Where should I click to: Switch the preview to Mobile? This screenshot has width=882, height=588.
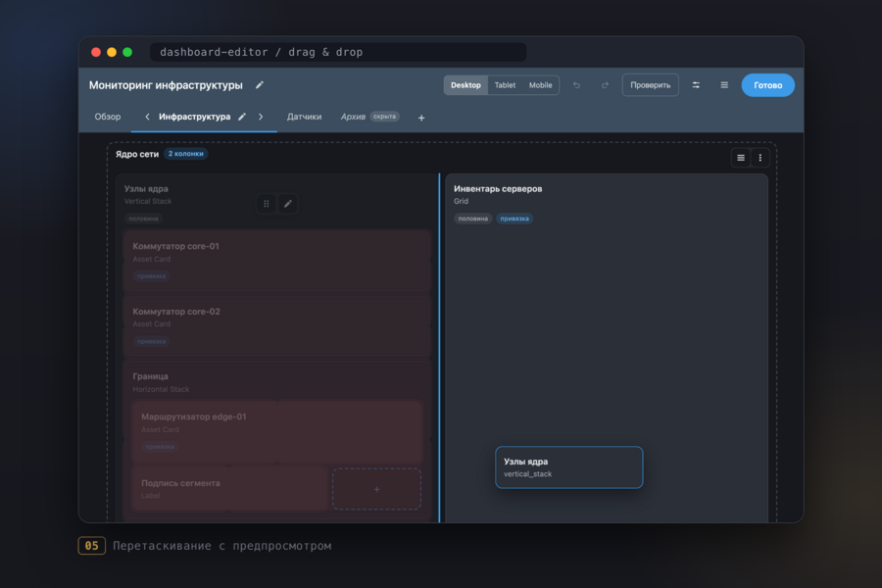pos(541,85)
